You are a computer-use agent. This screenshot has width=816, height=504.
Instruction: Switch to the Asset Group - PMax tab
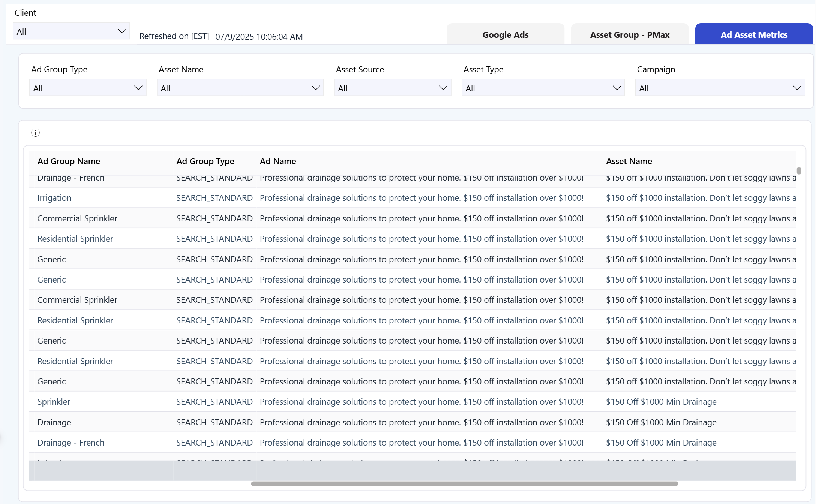[x=630, y=35]
